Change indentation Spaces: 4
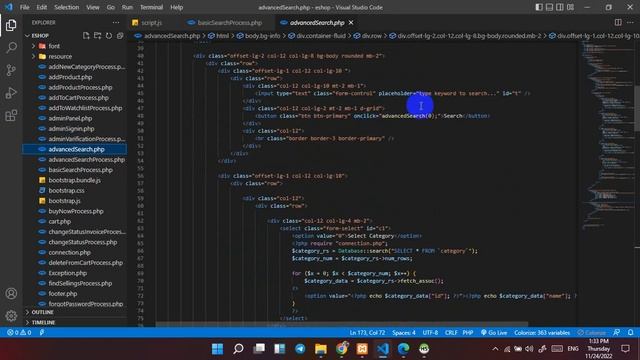This screenshot has height=360, width=640. [x=404, y=333]
